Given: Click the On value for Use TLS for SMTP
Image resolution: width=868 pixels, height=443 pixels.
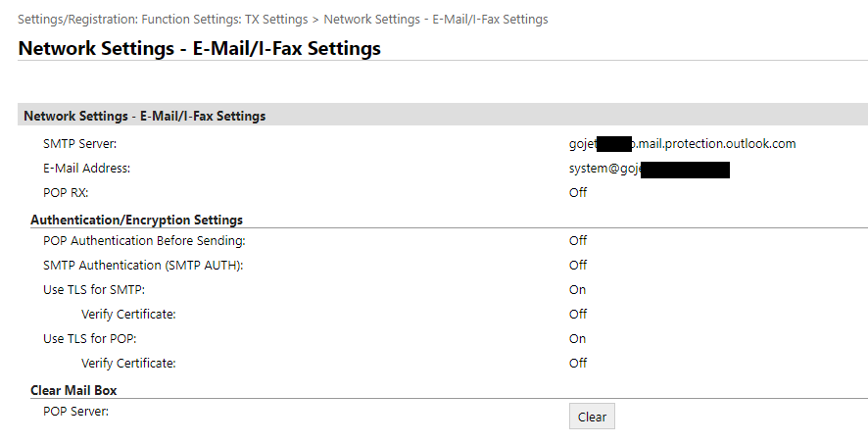Looking at the screenshot, I should 577,289.
